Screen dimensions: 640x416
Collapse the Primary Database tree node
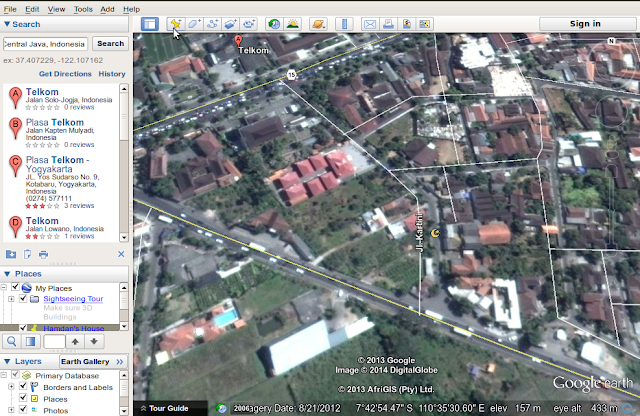click(4, 374)
